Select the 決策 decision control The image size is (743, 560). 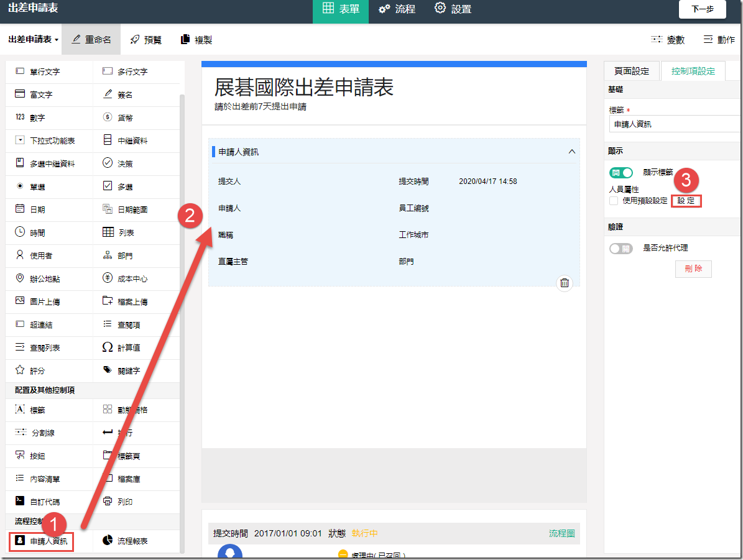click(x=136, y=163)
